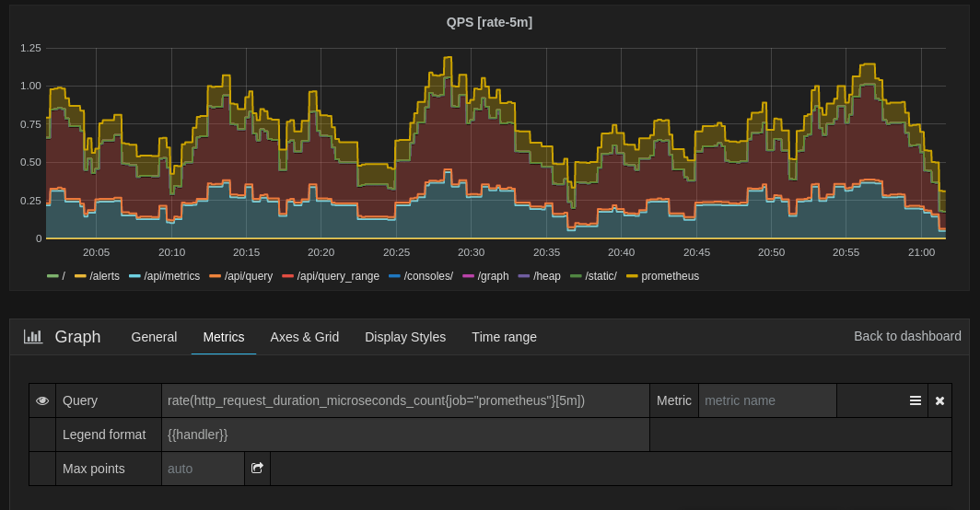Click the / legend color swatch

52,276
